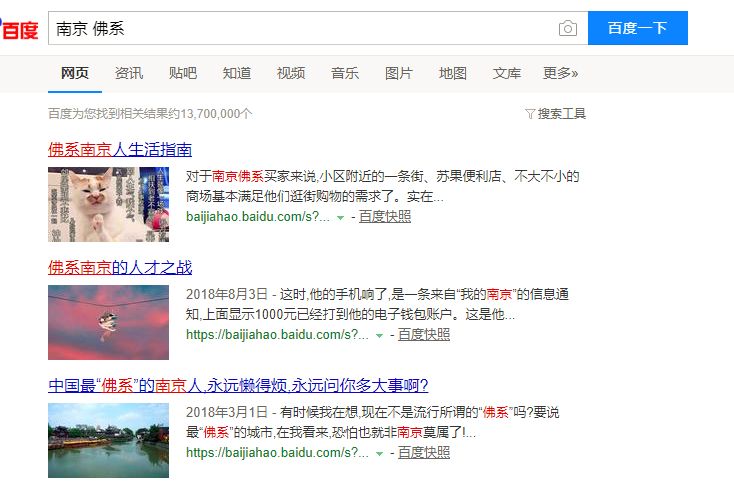Open the 中国最"佛系"的南京人 result

pyautogui.click(x=238, y=386)
